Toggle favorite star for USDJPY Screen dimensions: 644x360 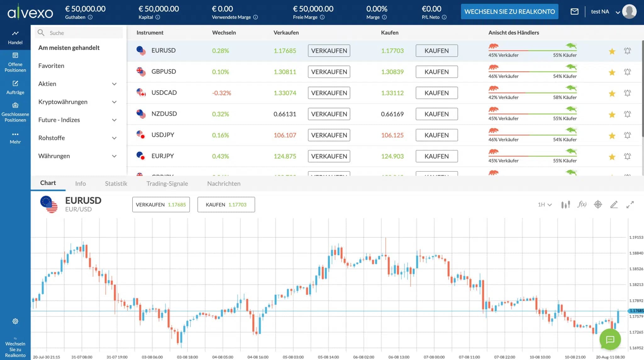coord(612,135)
